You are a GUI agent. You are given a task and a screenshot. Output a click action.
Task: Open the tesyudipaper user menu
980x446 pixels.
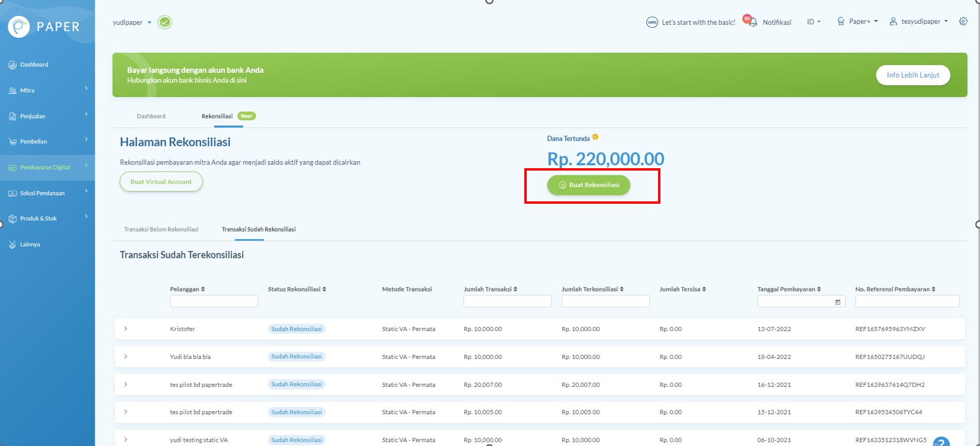click(x=918, y=21)
